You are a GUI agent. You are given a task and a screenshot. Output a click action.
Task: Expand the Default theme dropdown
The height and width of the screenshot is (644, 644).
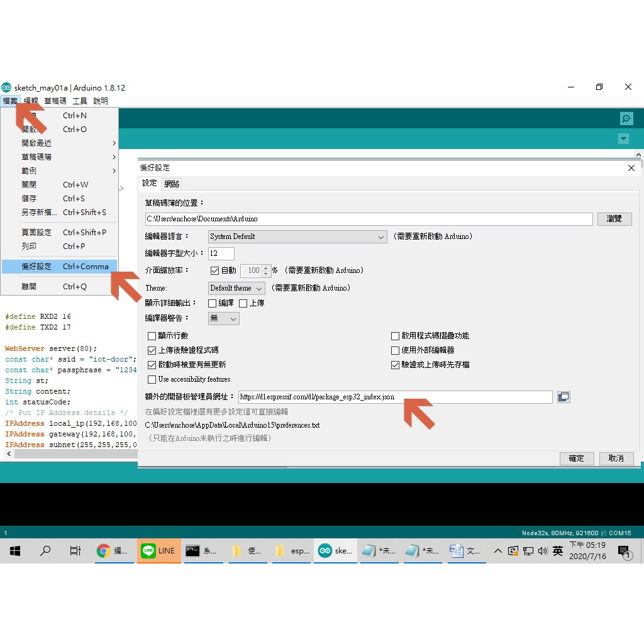click(x=236, y=288)
